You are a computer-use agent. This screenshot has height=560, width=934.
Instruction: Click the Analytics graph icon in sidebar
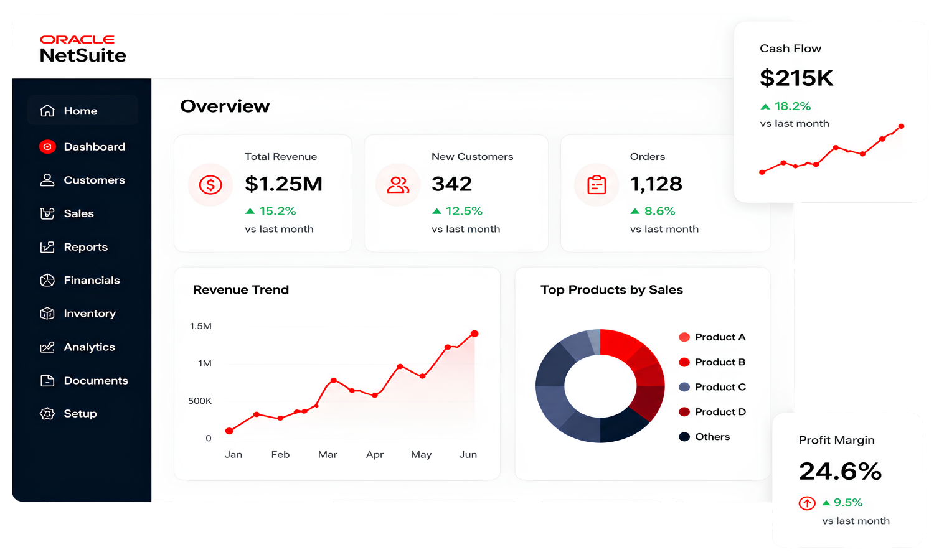(x=47, y=347)
